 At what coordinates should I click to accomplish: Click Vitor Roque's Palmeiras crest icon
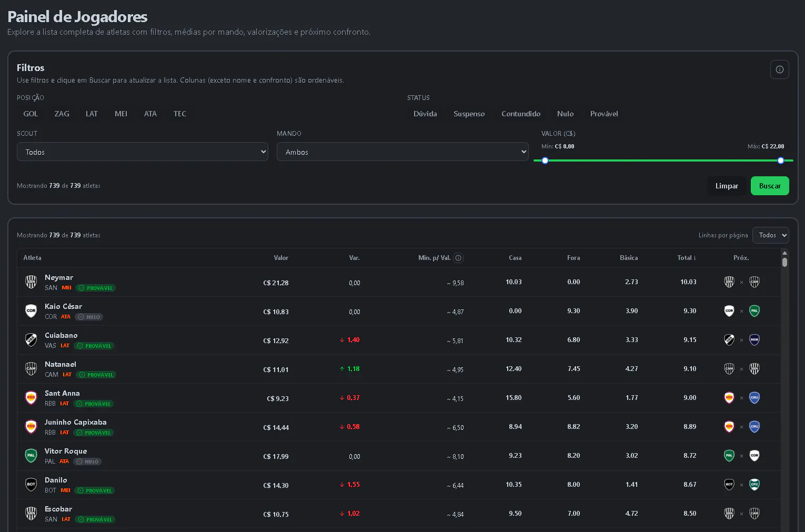pos(31,456)
